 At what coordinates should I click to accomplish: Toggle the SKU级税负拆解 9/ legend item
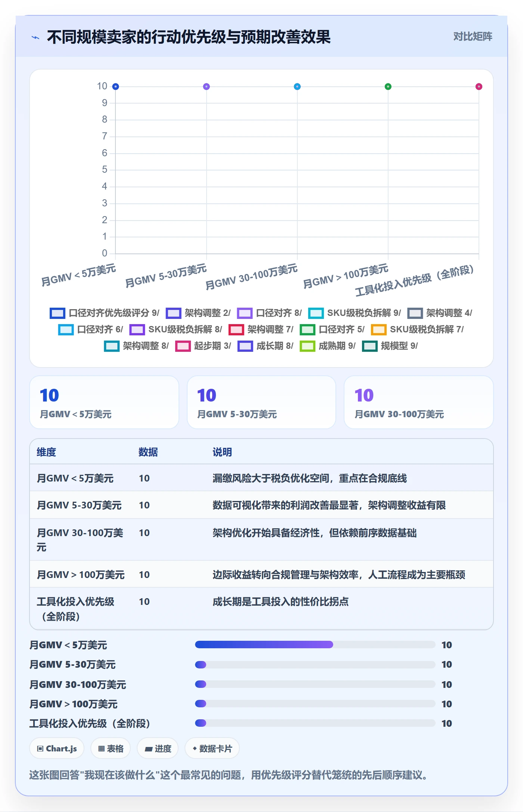point(355,313)
